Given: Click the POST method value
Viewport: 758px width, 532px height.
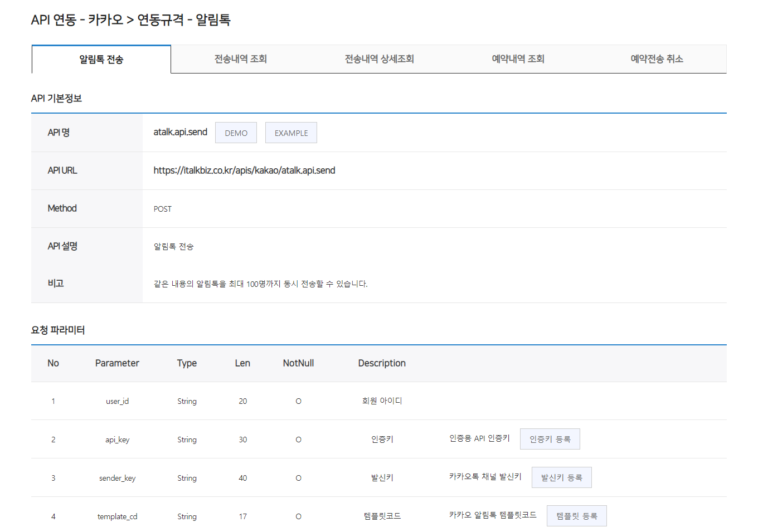Looking at the screenshot, I should tap(163, 209).
